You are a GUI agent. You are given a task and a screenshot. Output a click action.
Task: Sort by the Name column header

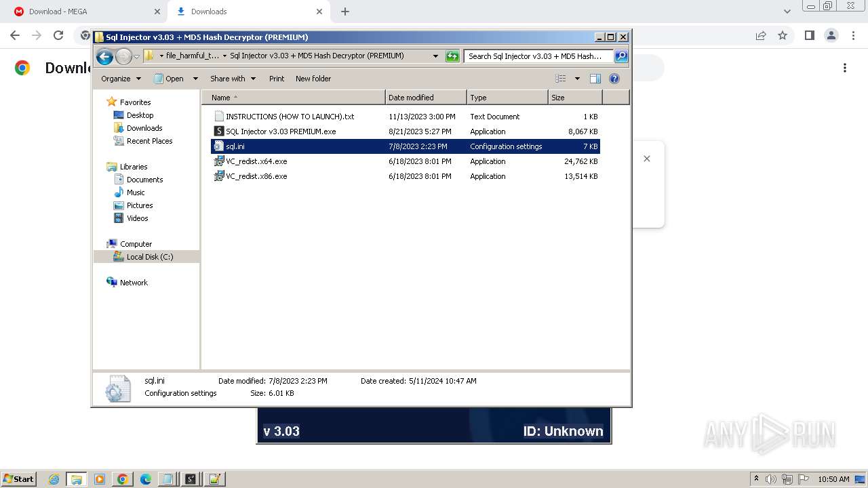[x=293, y=98]
